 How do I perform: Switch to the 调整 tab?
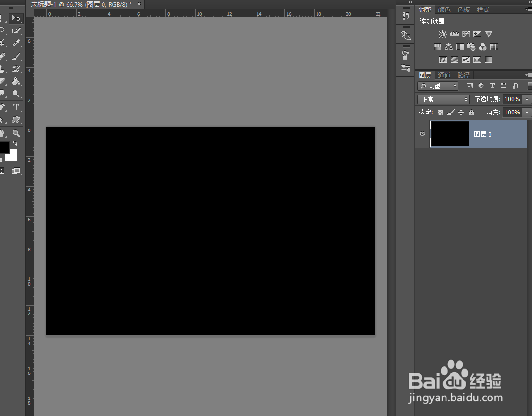pyautogui.click(x=425, y=9)
